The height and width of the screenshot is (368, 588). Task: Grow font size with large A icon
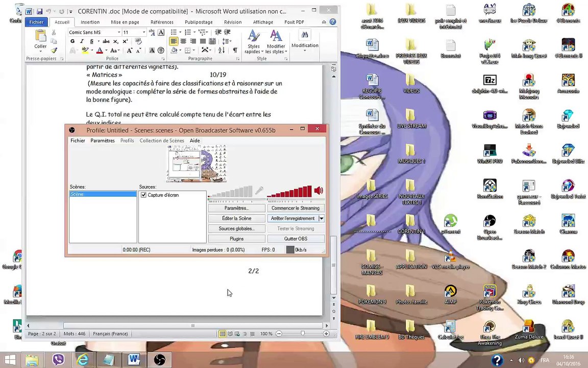[129, 50]
